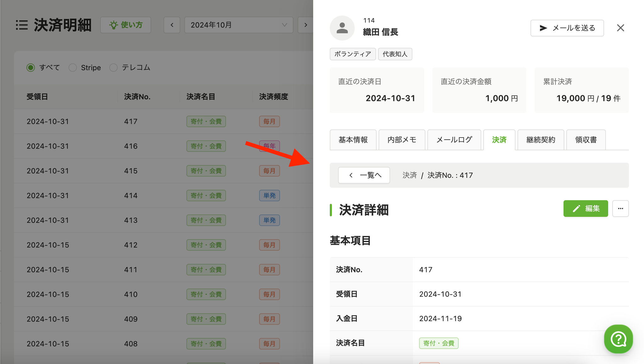Click the 寄付・会費 tag in 決済詳細
Screen dimensions: 644x364
(439, 343)
